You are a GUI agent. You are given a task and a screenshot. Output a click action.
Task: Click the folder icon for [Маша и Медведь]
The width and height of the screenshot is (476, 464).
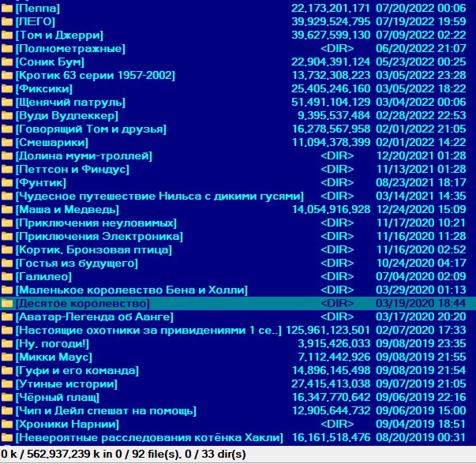click(7, 209)
